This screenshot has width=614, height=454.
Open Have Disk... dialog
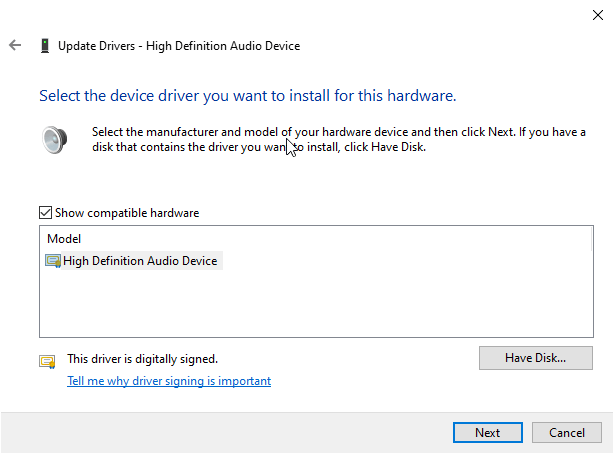tap(535, 358)
